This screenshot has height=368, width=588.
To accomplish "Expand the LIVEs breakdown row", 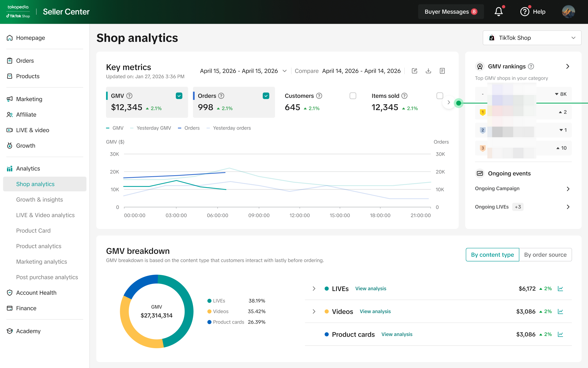I will coord(314,289).
